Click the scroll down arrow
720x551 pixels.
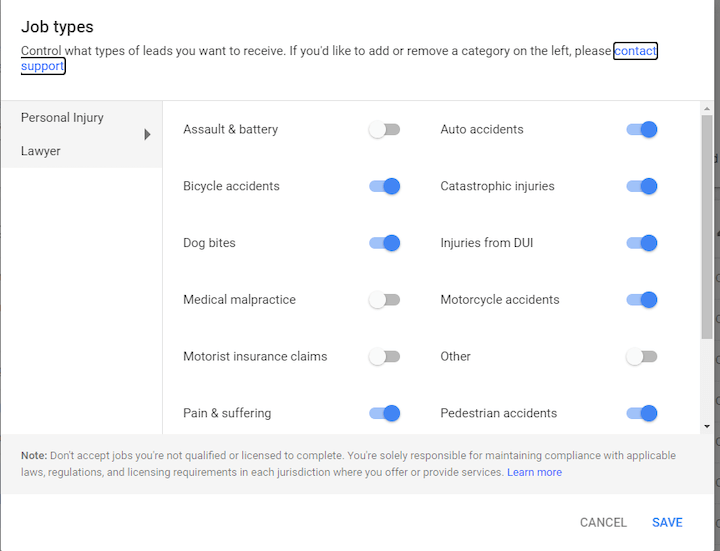[x=707, y=426]
